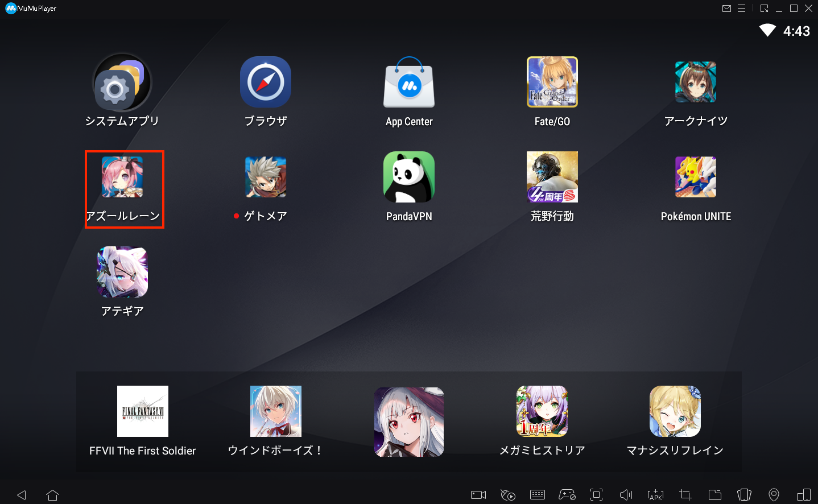Launch Pokémon UNITE
This screenshot has width=818, height=504.
pyautogui.click(x=696, y=177)
